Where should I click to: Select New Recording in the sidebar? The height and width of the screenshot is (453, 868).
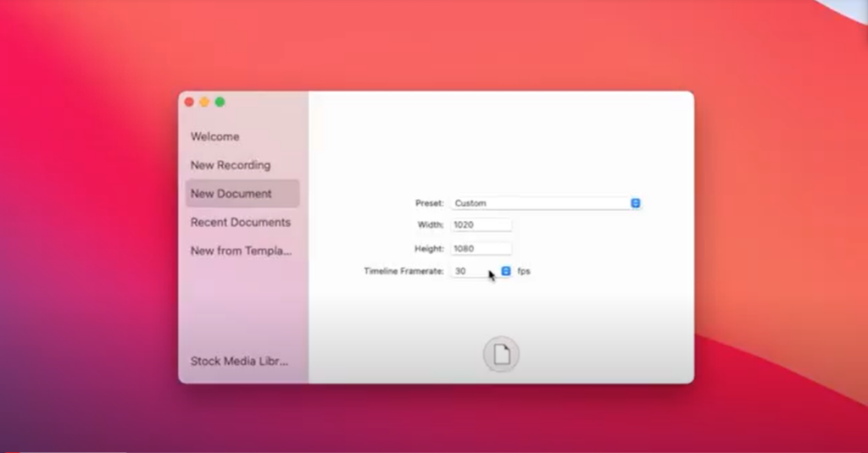point(231,165)
